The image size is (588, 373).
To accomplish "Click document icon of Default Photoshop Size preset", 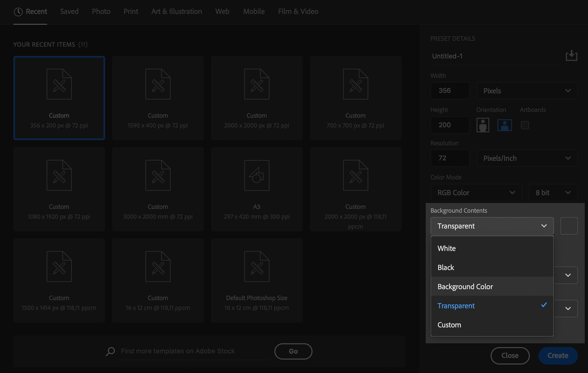I will point(257,267).
